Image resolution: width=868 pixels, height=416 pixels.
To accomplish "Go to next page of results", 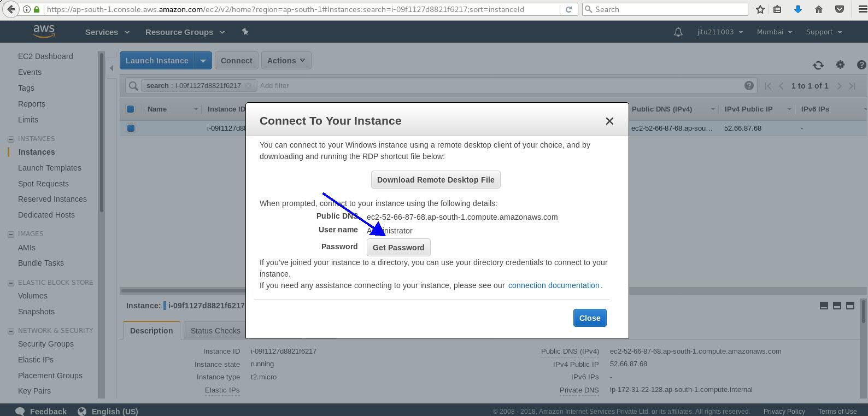I will [x=839, y=86].
